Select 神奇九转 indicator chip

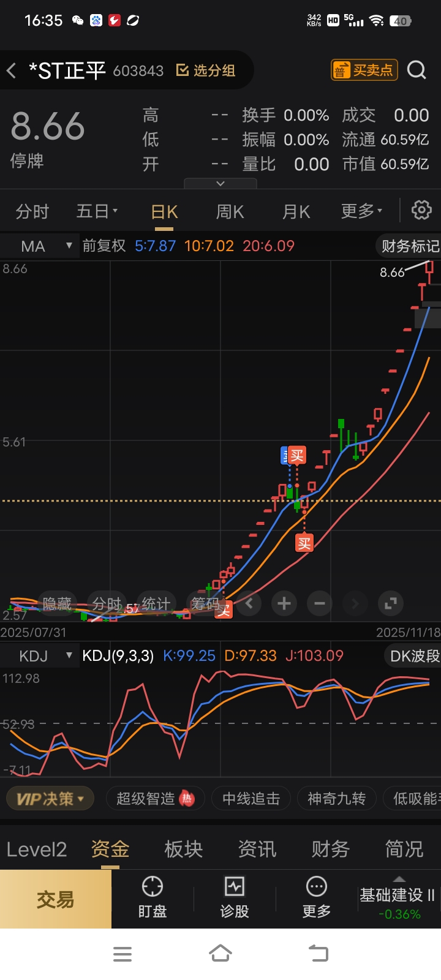click(x=336, y=799)
